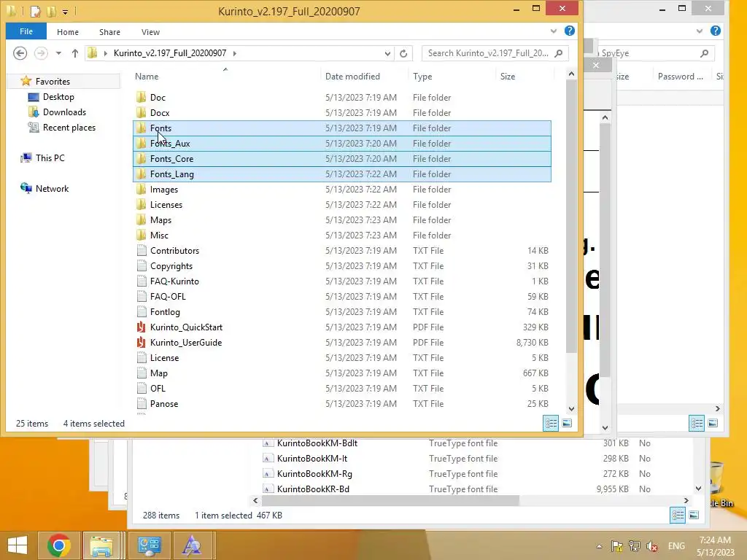This screenshot has width=747, height=560.
Task: Click the Forward navigation arrow
Action: click(x=41, y=52)
